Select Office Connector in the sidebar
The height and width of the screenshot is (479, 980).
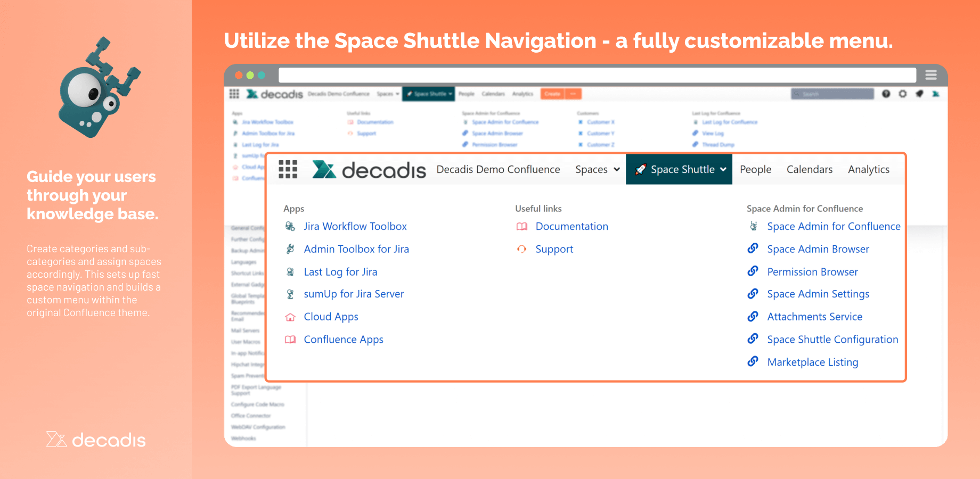(251, 416)
